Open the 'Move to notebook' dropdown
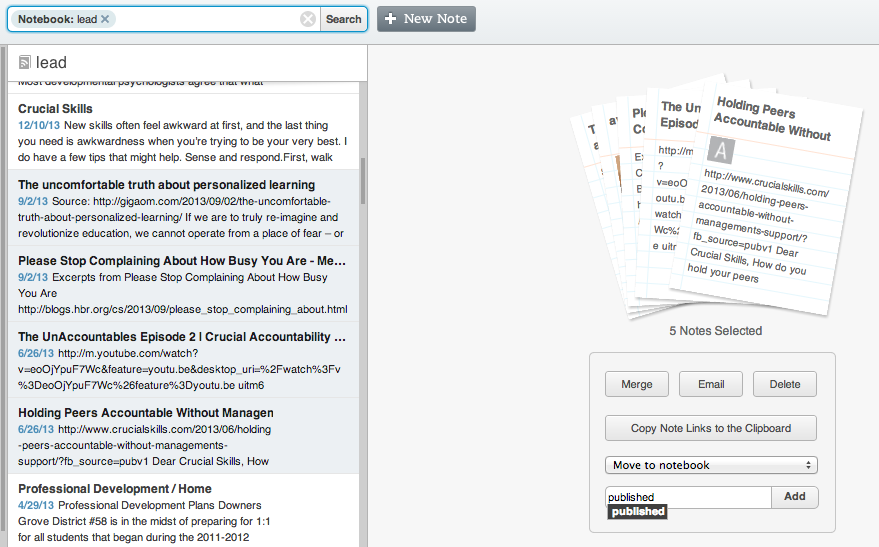 [x=710, y=465]
